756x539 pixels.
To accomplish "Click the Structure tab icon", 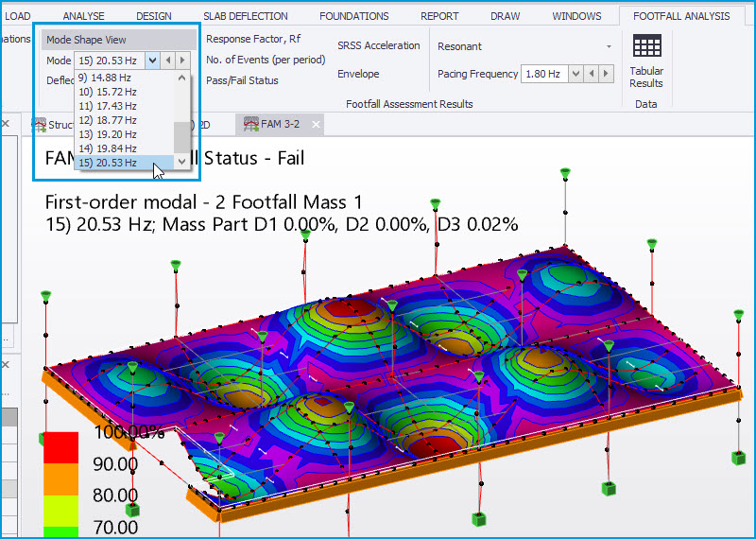I will [x=39, y=124].
